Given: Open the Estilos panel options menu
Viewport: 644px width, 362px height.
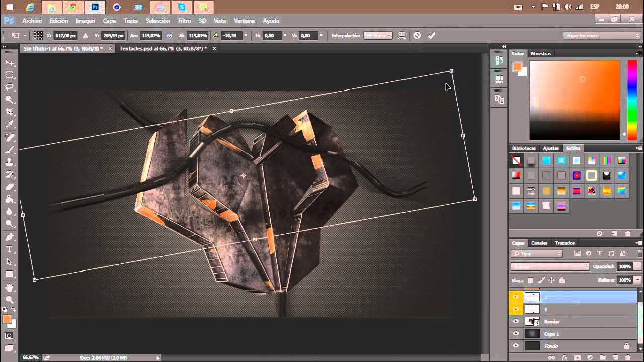Looking at the screenshot, I should 639,148.
